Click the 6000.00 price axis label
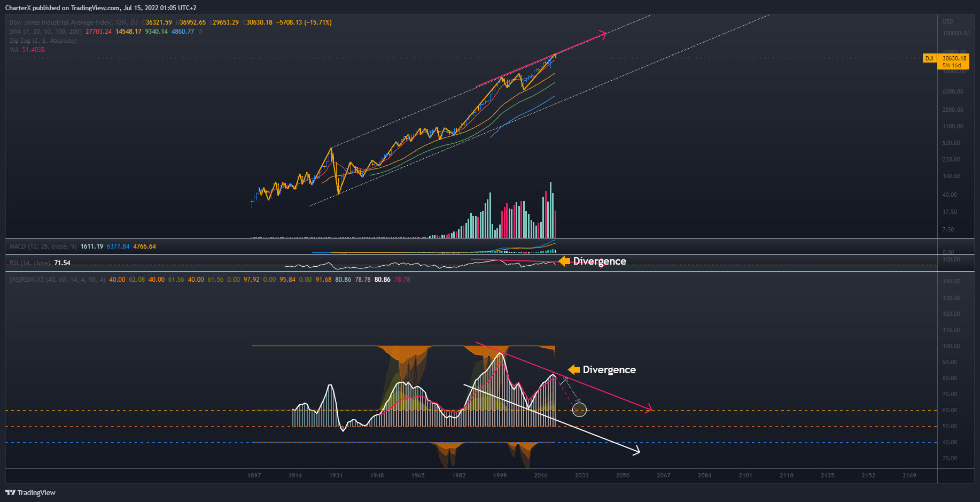Image resolution: width=980 pixels, height=502 pixels. 953,91
